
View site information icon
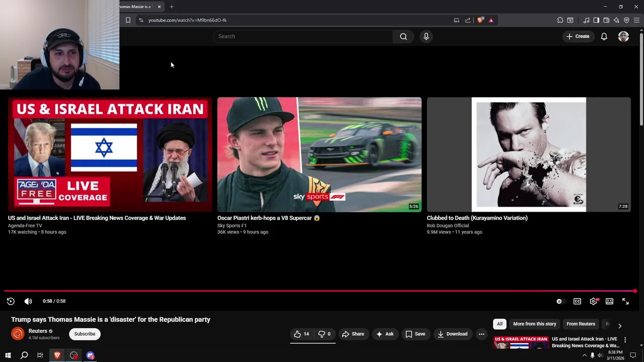point(141,20)
